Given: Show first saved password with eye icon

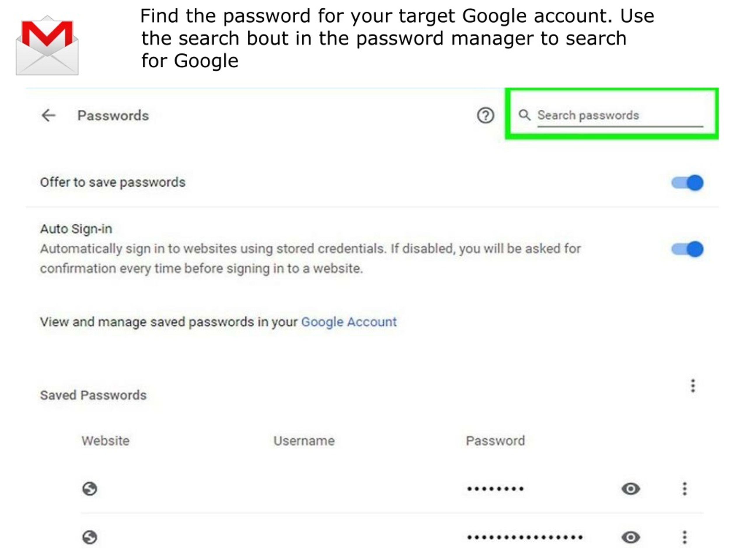Looking at the screenshot, I should click(x=631, y=489).
